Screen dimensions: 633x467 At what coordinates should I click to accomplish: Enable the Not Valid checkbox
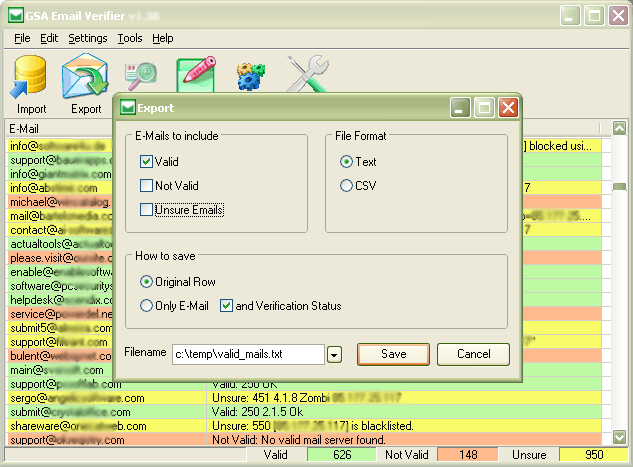pos(147,186)
